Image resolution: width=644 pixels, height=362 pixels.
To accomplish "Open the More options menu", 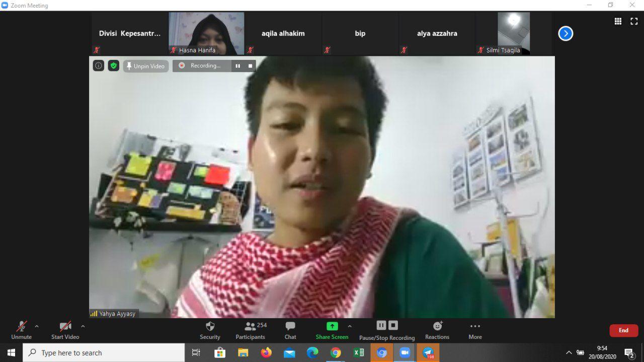I will tap(475, 330).
